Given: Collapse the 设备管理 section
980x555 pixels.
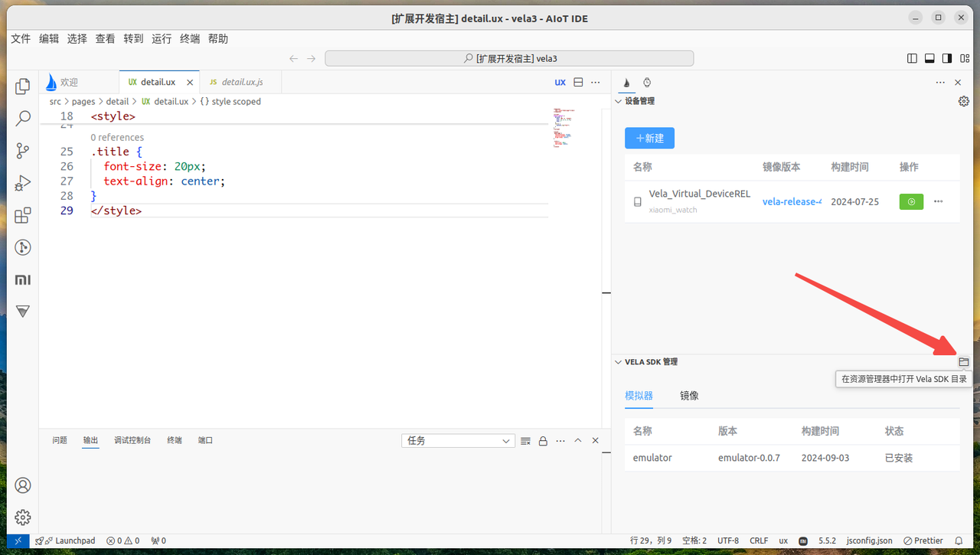Looking at the screenshot, I should pos(619,101).
